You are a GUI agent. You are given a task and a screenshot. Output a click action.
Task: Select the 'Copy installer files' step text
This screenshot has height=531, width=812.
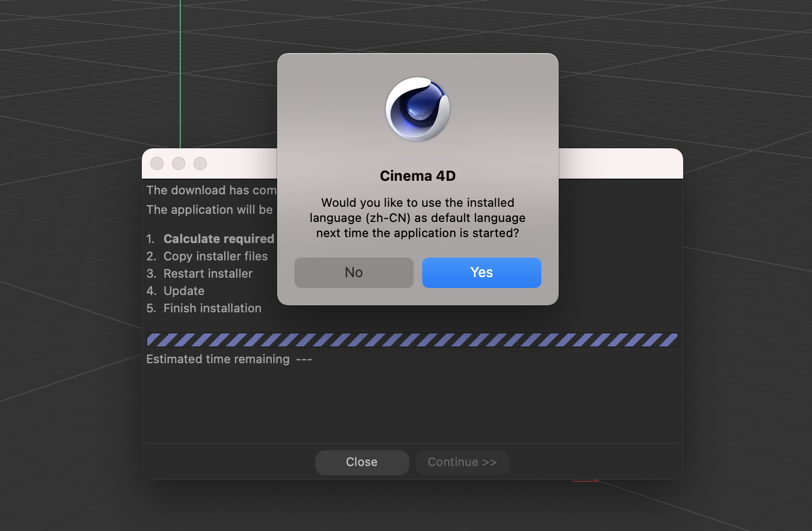215,256
